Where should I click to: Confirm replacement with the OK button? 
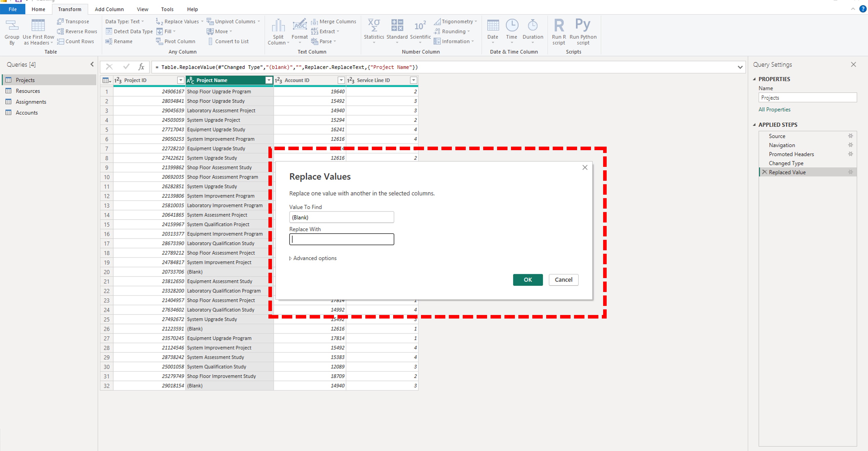527,280
